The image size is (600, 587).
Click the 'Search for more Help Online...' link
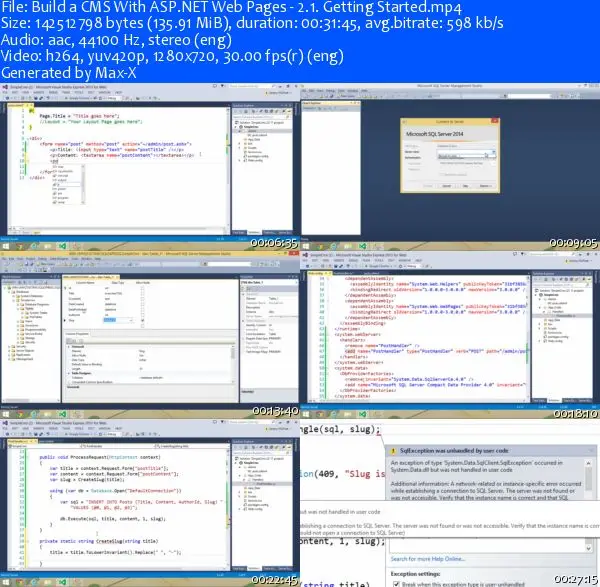[428, 559]
